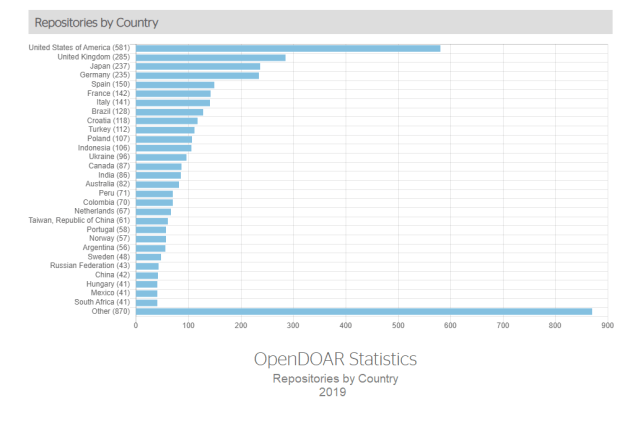Select the Russian Federation (43) label

click(90, 265)
